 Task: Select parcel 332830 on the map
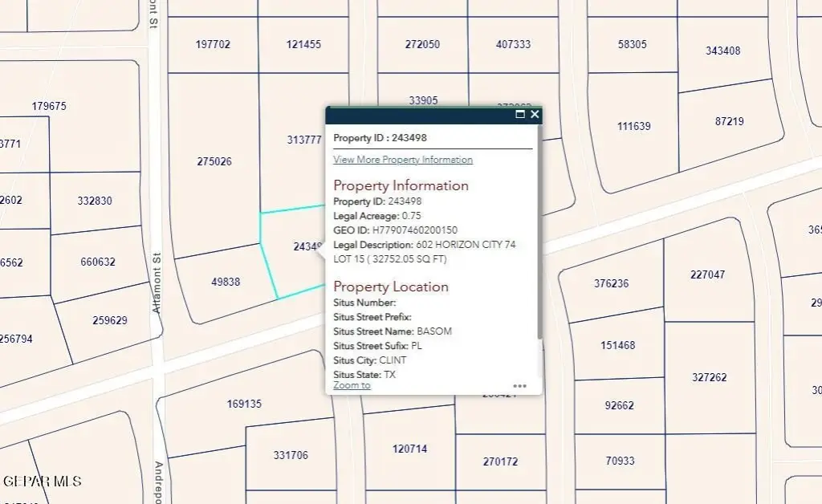tap(95, 201)
